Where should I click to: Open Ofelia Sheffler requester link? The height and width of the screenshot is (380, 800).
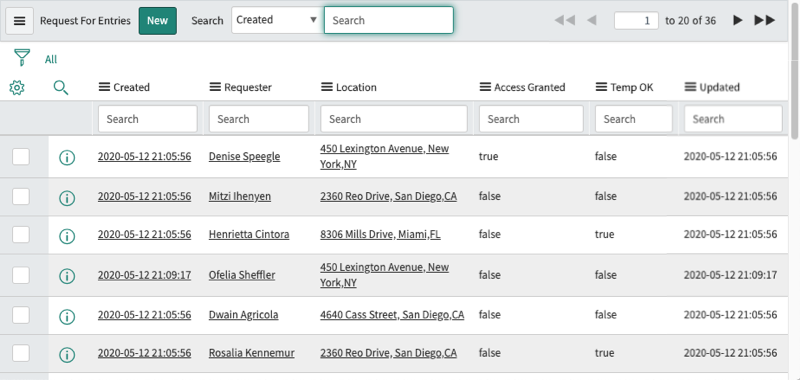click(242, 275)
